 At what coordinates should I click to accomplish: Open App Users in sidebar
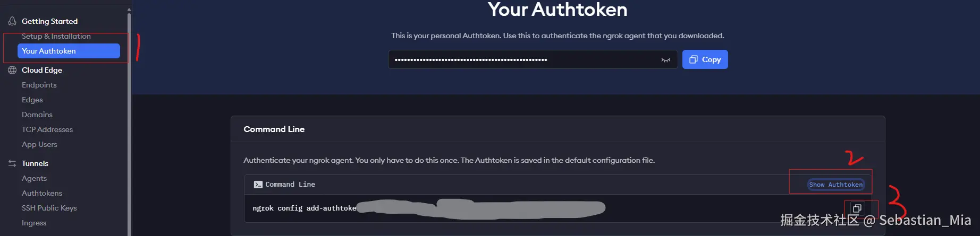39,144
